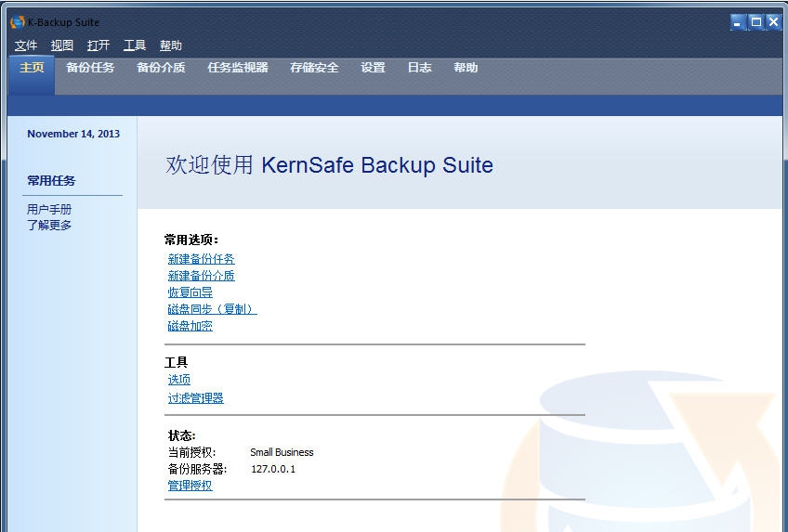Image resolution: width=788 pixels, height=532 pixels.
Task: Close the K-Backup Suite window
Action: coord(774,22)
